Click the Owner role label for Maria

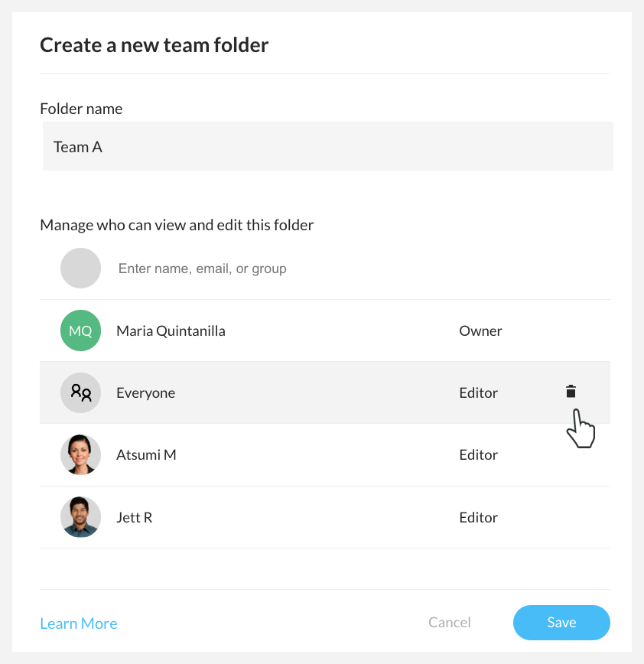click(480, 331)
